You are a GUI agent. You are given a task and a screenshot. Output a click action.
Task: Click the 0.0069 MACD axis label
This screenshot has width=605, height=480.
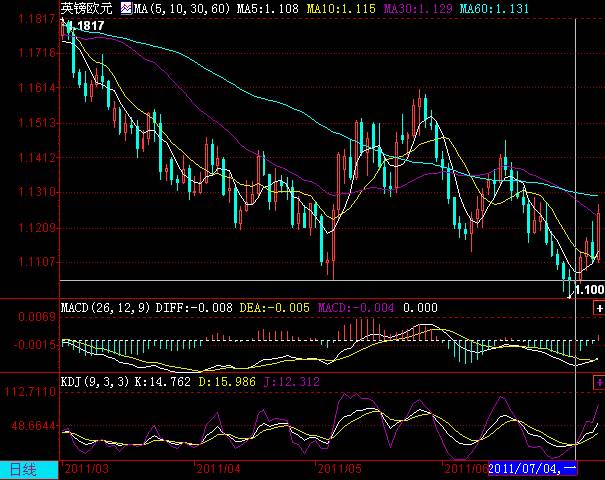point(37,317)
